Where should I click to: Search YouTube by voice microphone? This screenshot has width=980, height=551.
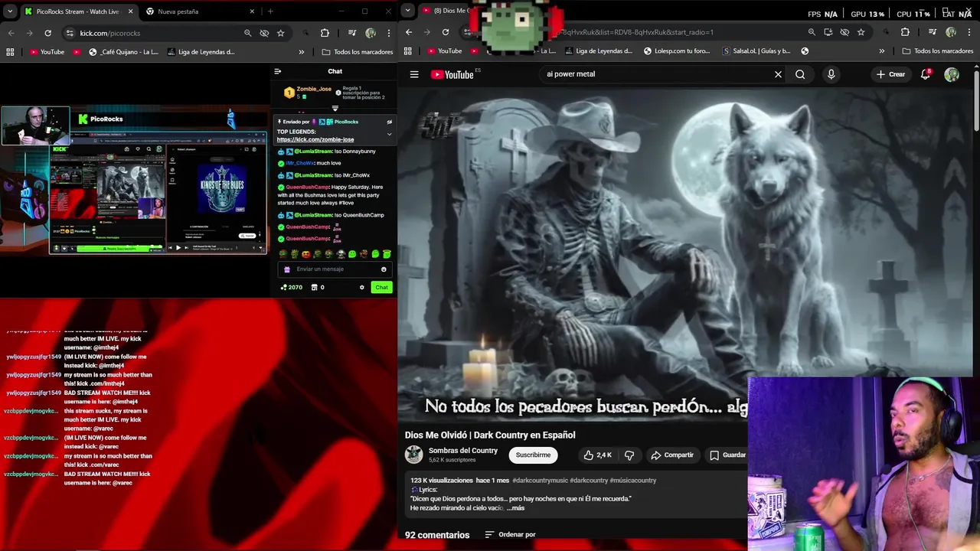(x=831, y=74)
